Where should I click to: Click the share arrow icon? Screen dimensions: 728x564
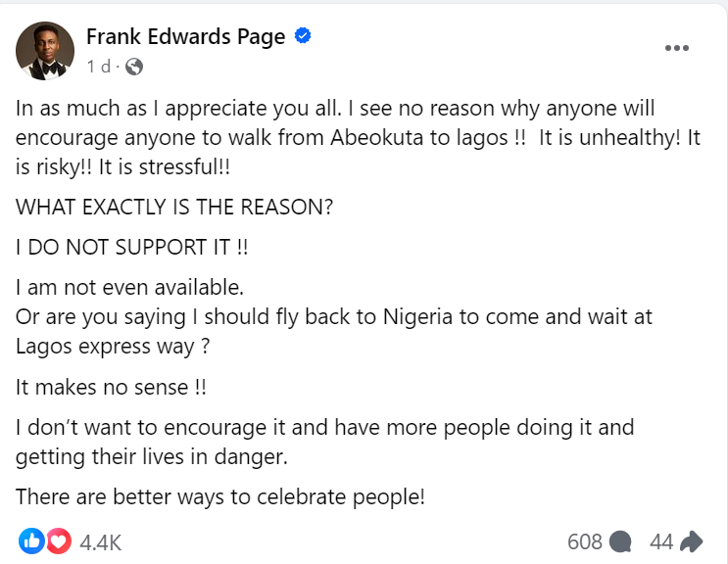point(692,541)
